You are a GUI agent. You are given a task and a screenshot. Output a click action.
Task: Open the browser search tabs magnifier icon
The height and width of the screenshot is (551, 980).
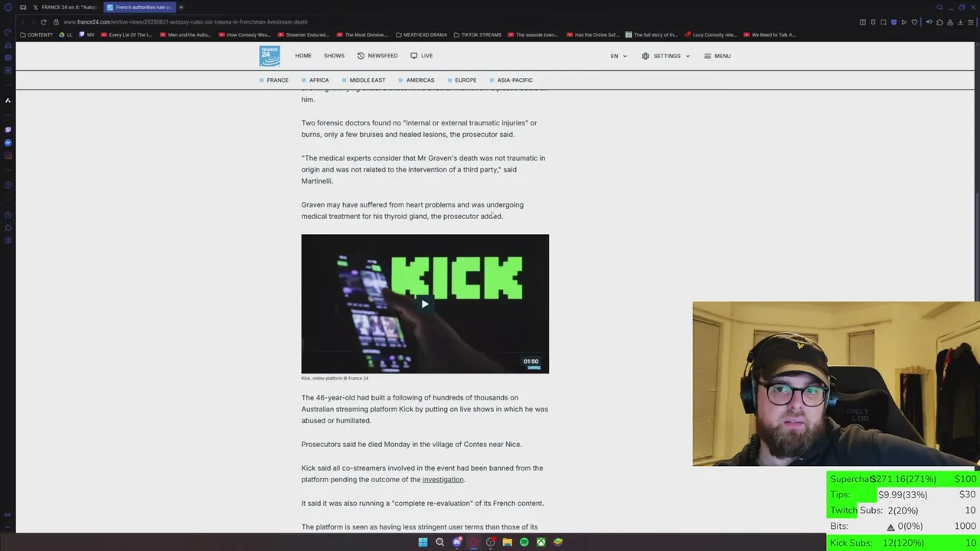[939, 8]
